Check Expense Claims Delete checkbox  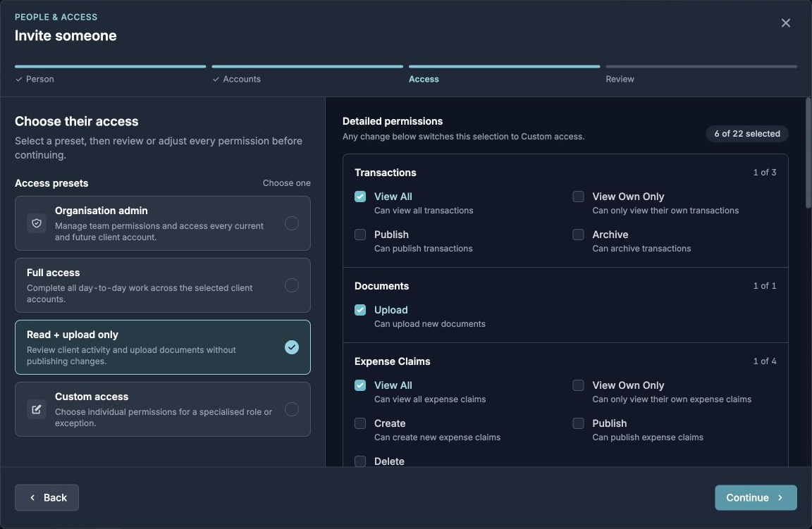tap(360, 461)
